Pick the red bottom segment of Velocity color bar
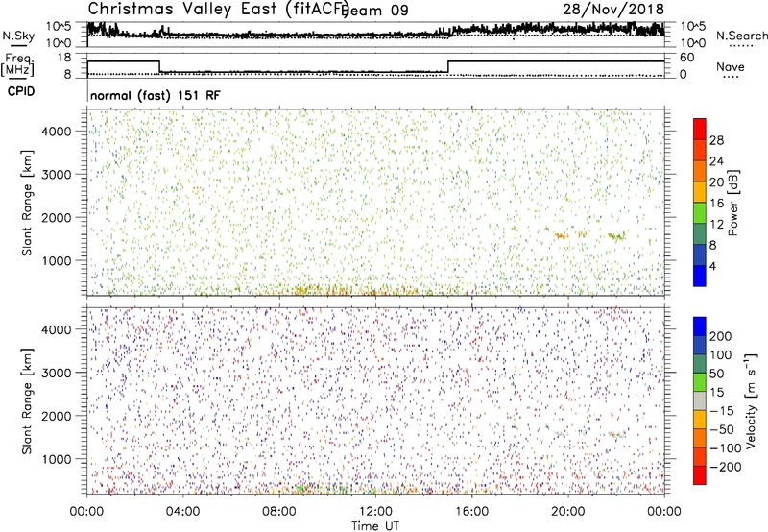The width and height of the screenshot is (768, 532). (700, 475)
